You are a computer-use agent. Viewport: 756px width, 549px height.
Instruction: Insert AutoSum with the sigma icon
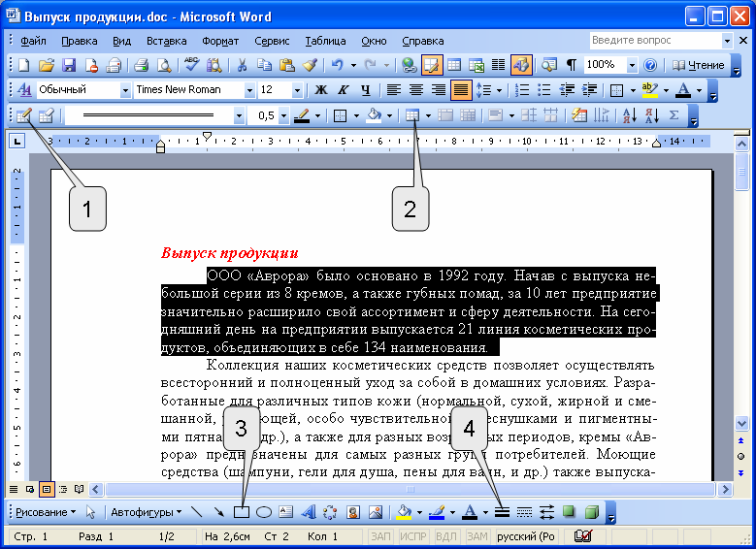(674, 115)
